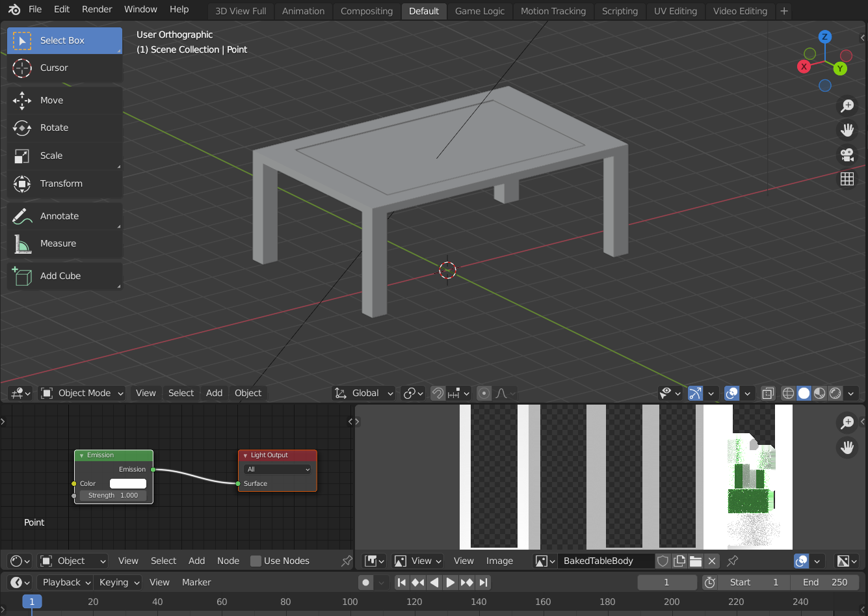Switch orthographic/perspective with grid icon
Screen dimensions: 868x616
tap(847, 179)
